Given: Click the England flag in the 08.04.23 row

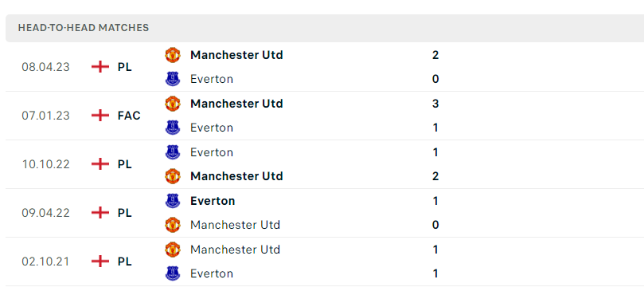Looking at the screenshot, I should click(x=100, y=67).
